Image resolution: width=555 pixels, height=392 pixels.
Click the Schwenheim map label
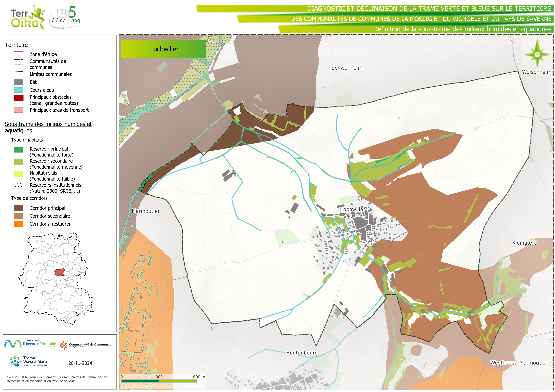click(x=347, y=68)
